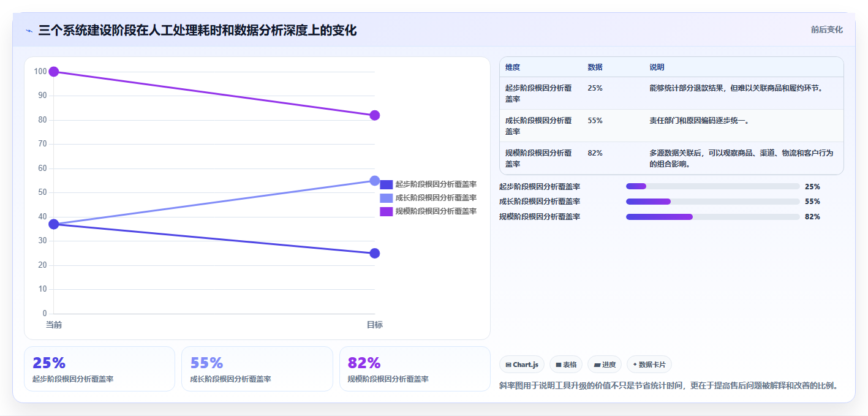Click the chart title 三个系统建设阶段 heading
This screenshot has width=868, height=416.
(x=197, y=30)
